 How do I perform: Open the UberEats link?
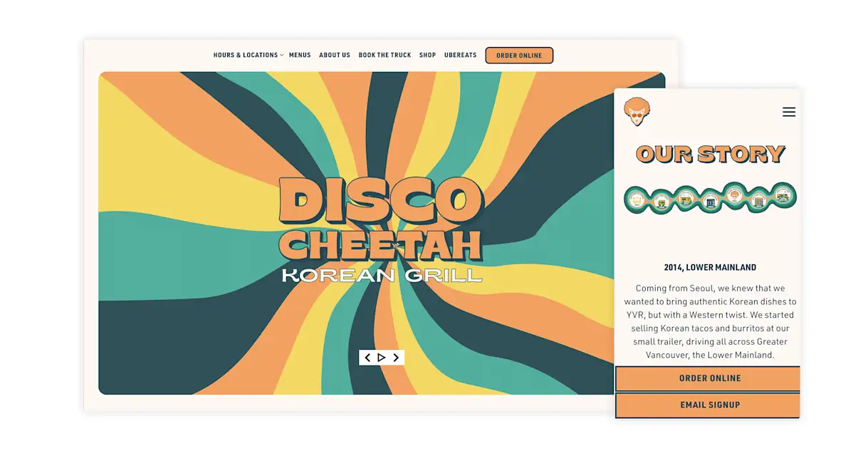tap(460, 55)
